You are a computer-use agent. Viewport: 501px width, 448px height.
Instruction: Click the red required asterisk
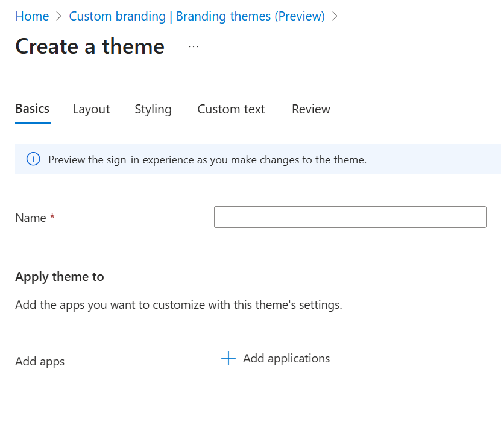[52, 217]
